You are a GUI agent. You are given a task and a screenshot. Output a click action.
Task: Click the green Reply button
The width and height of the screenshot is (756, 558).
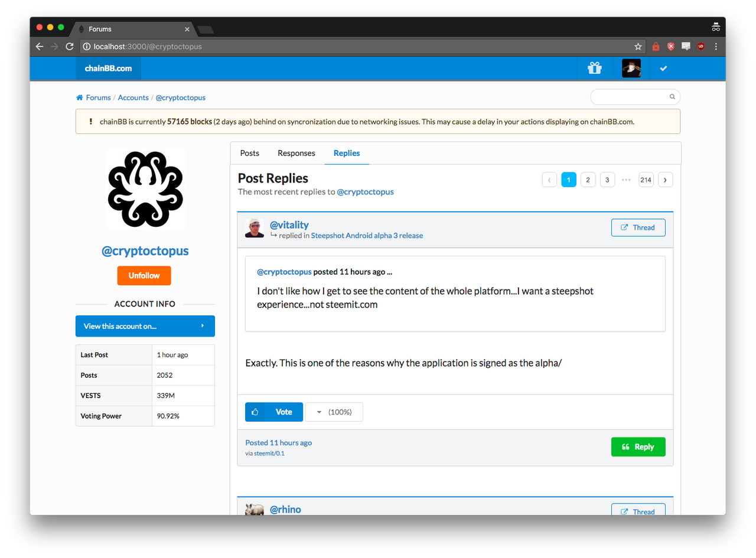point(638,447)
